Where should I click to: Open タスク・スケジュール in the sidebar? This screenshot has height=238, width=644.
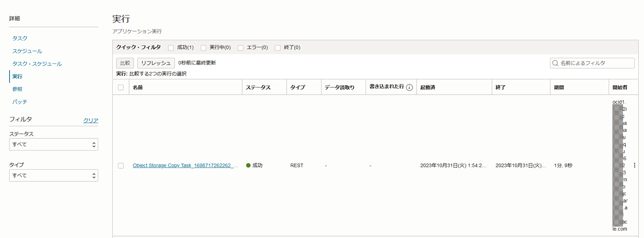[37, 64]
